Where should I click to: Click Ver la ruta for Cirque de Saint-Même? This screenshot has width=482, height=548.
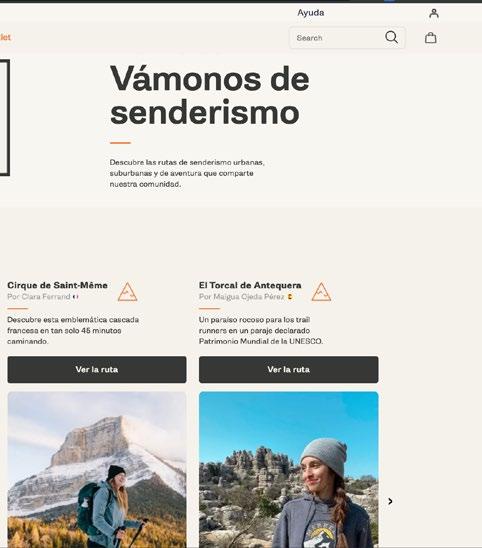(97, 369)
